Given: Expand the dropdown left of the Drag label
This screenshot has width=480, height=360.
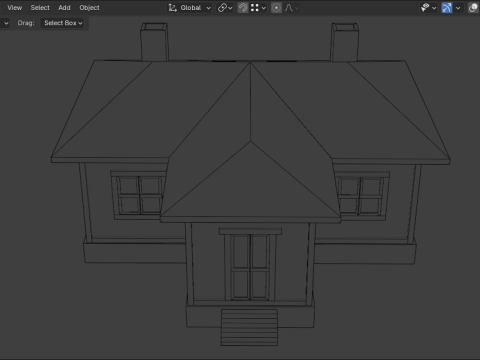Looking at the screenshot, I should click(x=6, y=23).
